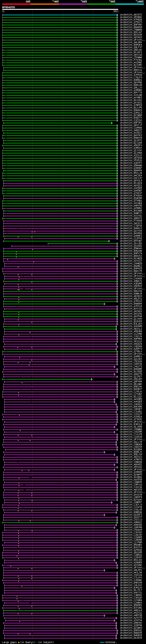146x644 pixels.
Task: Click the cyan ~100% identity legend segment
Action: tap(130, 4)
